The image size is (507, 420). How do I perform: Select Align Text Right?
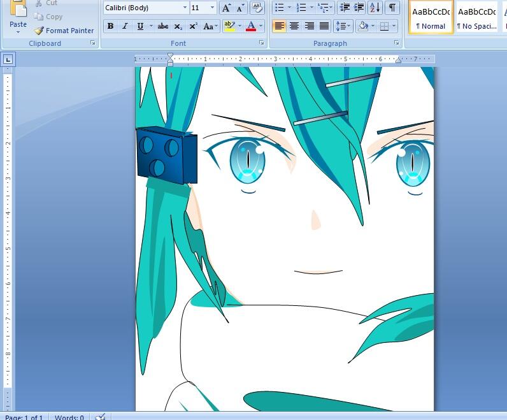point(310,26)
